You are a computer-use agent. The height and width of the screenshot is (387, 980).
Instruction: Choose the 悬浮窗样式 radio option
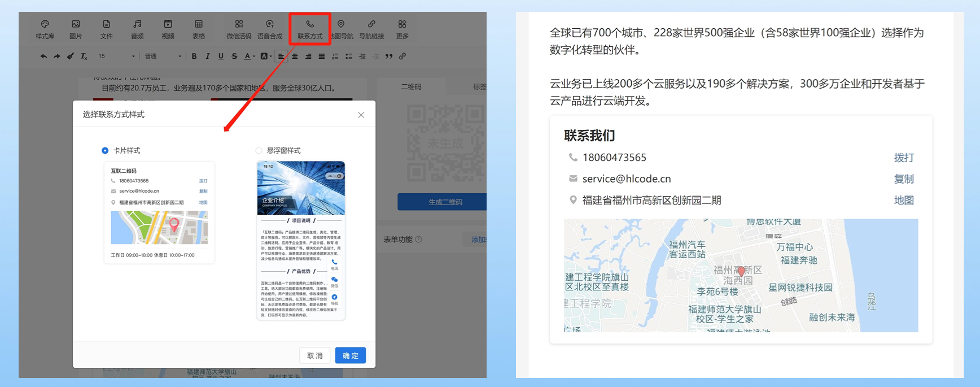click(259, 150)
